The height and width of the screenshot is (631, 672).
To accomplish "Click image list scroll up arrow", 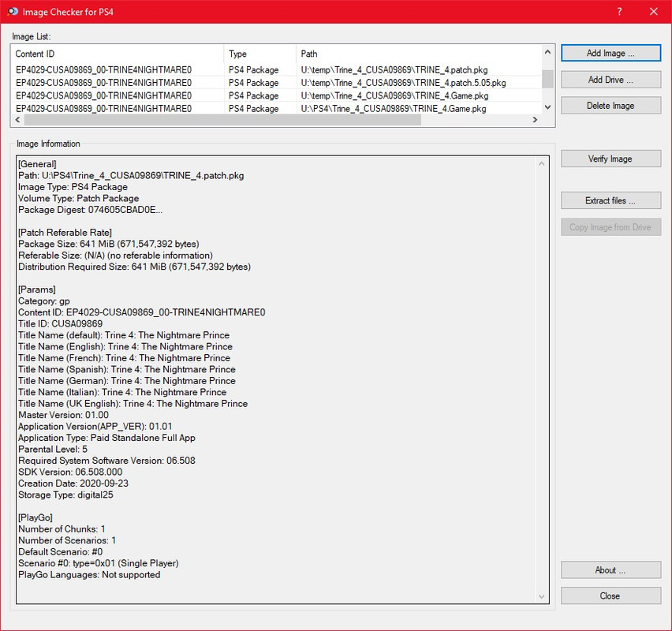I will tap(547, 52).
